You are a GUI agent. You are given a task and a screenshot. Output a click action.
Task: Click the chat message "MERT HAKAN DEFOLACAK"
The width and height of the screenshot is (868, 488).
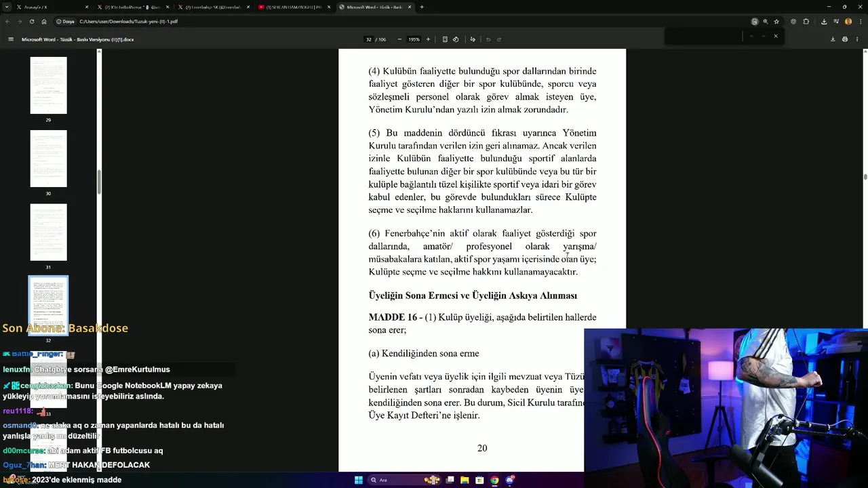(x=99, y=465)
